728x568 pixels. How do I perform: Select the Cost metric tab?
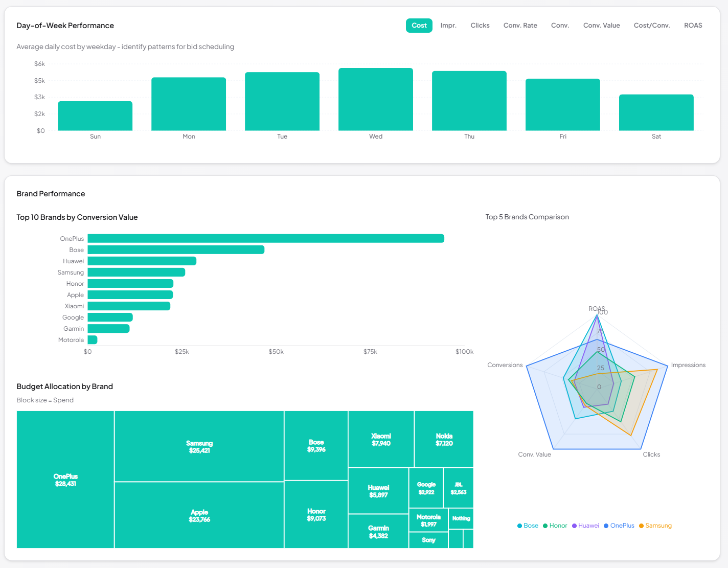[x=419, y=25]
